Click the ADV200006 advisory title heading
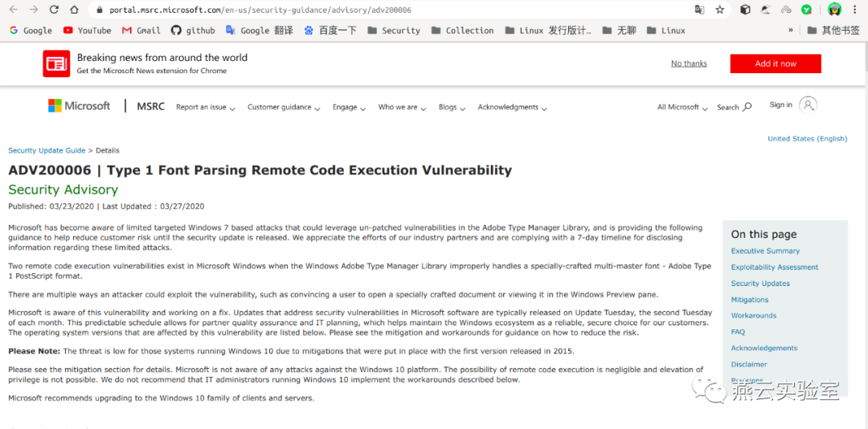 (260, 170)
